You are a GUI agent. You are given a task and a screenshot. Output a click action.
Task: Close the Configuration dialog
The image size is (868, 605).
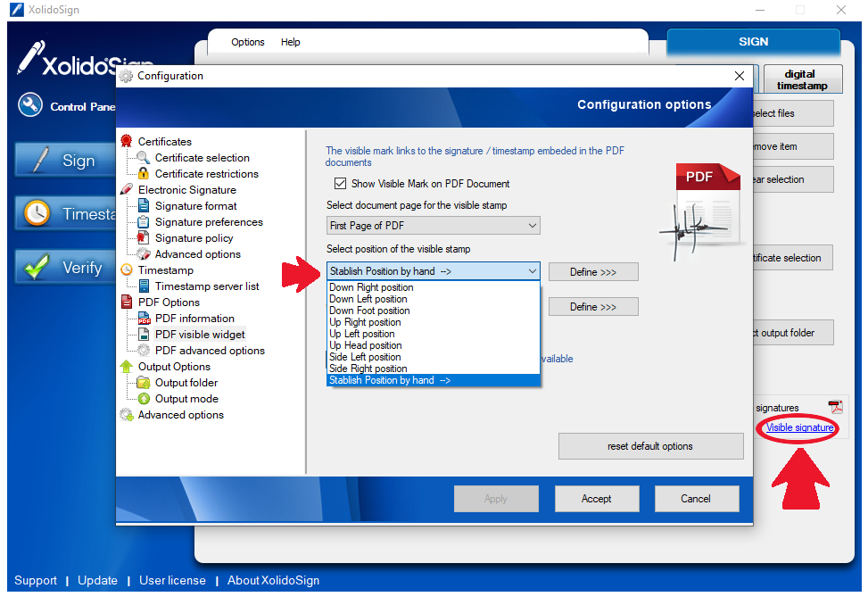[x=739, y=76]
